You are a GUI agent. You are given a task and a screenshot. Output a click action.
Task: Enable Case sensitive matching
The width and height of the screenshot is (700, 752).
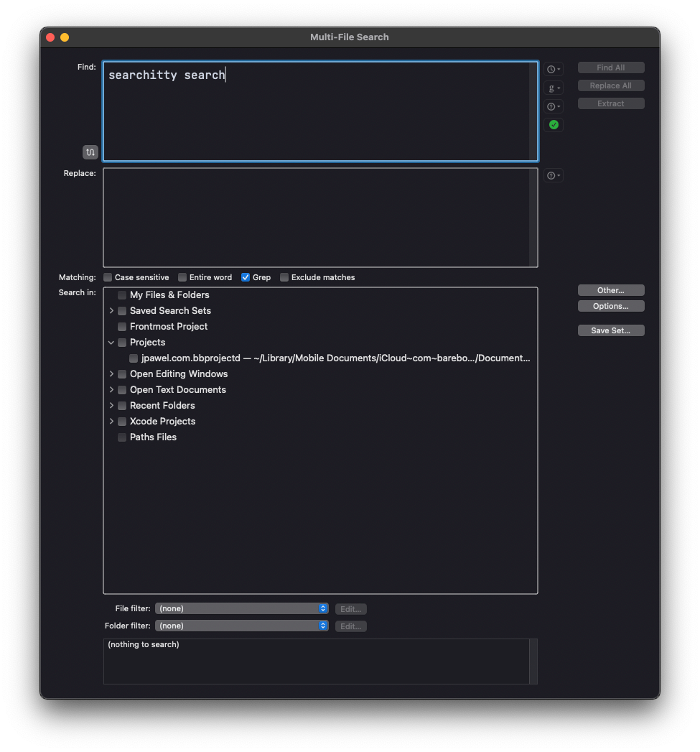point(108,277)
